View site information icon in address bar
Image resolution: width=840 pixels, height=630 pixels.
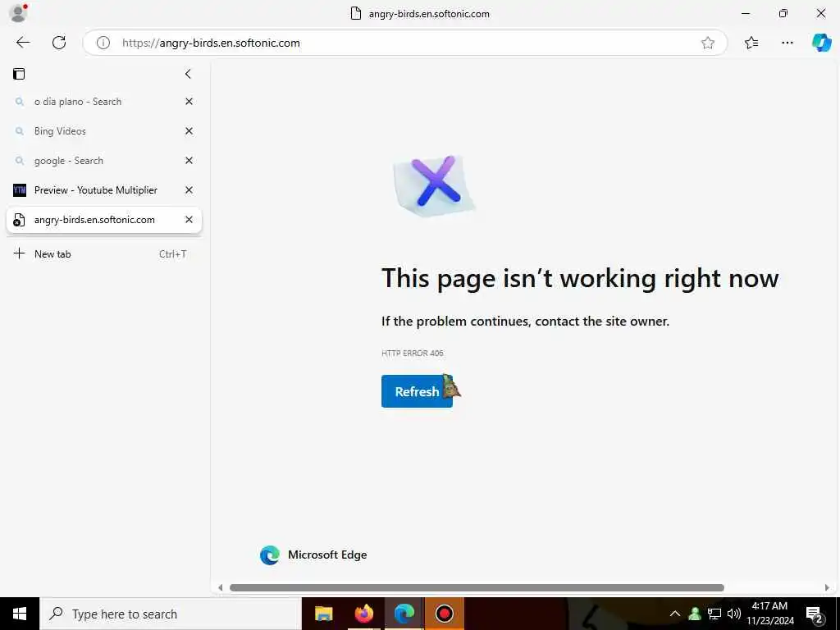pos(103,43)
